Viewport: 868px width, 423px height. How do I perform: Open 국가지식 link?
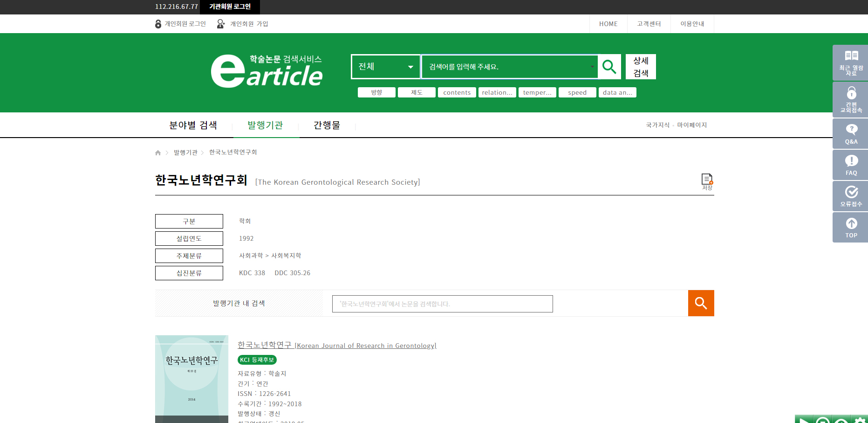click(x=657, y=125)
